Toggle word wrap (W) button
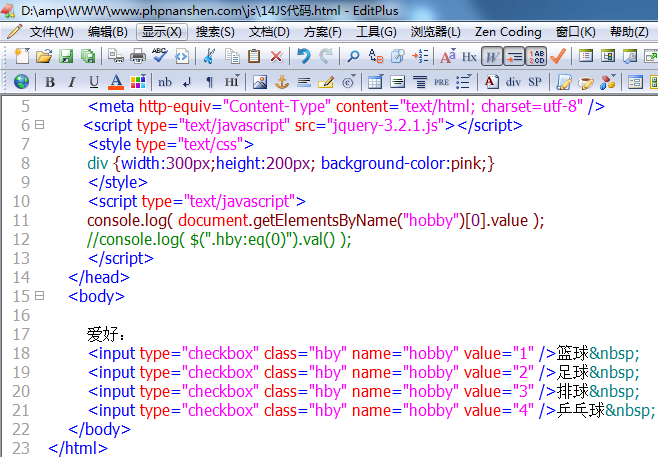The image size is (658, 457). [x=492, y=56]
